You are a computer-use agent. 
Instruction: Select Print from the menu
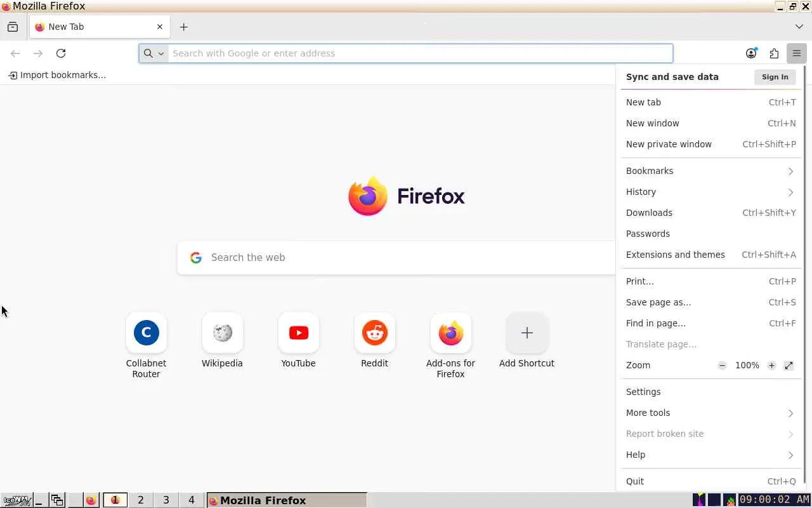tap(710, 281)
